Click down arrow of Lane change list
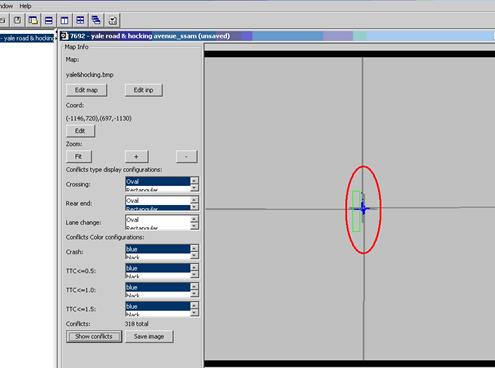 [x=194, y=227]
